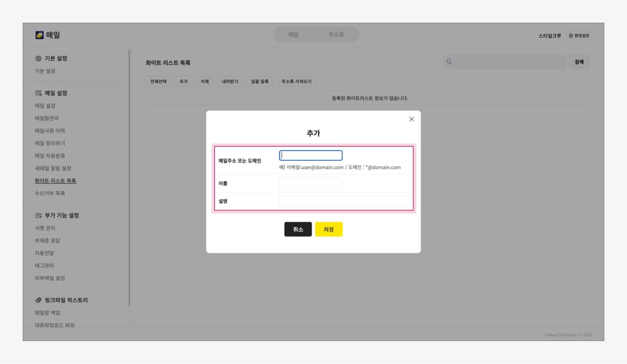Click the mail icon beside 메일 설정 heading
The image size is (627, 364).
(38, 93)
